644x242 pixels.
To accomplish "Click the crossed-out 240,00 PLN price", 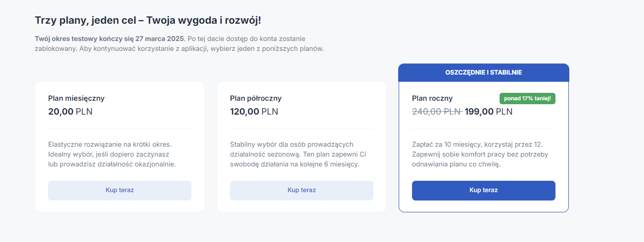I will [436, 112].
